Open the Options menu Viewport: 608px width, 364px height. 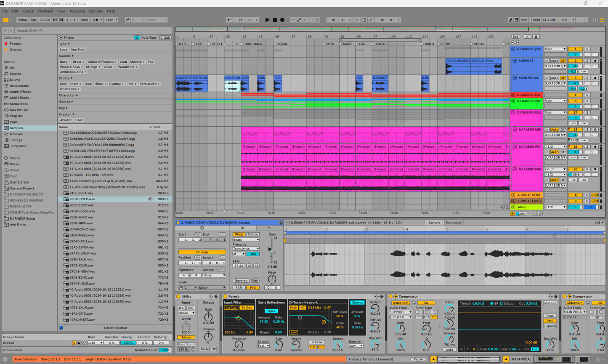[x=96, y=11]
